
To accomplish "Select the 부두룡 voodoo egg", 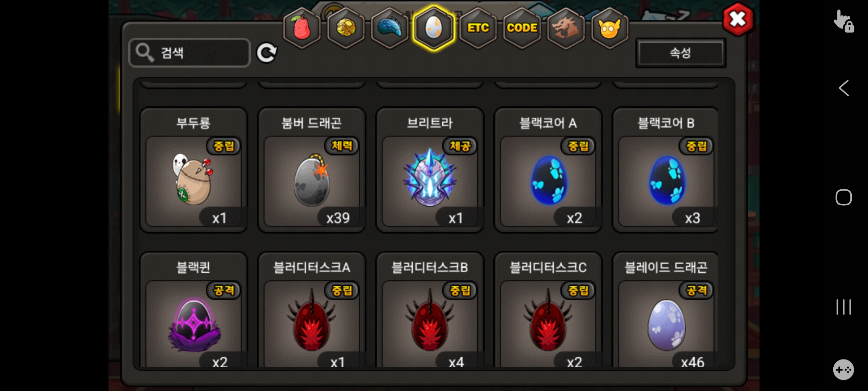I will [x=193, y=170].
